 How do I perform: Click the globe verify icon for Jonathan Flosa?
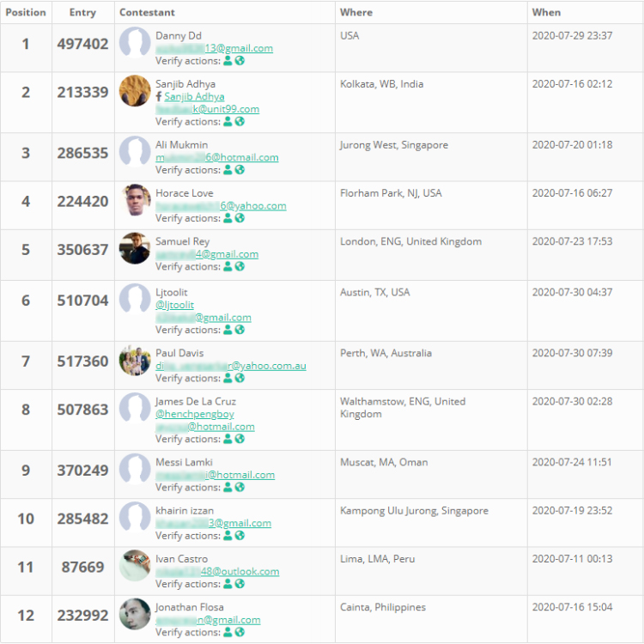(x=240, y=633)
